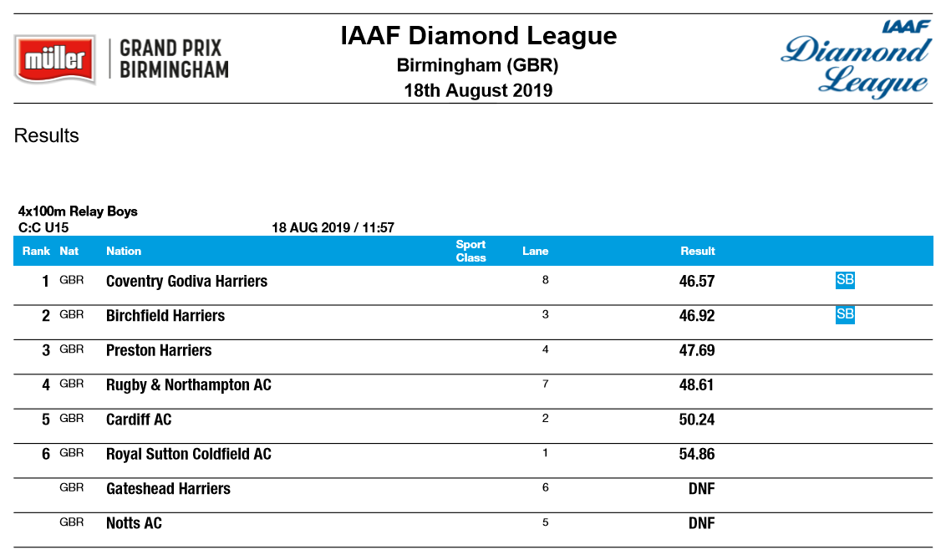Click the Lane column header
Viewport: 946px width, 560px height.
(x=535, y=251)
